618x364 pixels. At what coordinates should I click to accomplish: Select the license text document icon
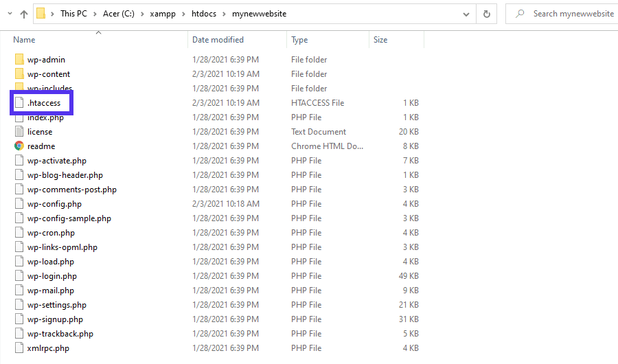tap(19, 132)
